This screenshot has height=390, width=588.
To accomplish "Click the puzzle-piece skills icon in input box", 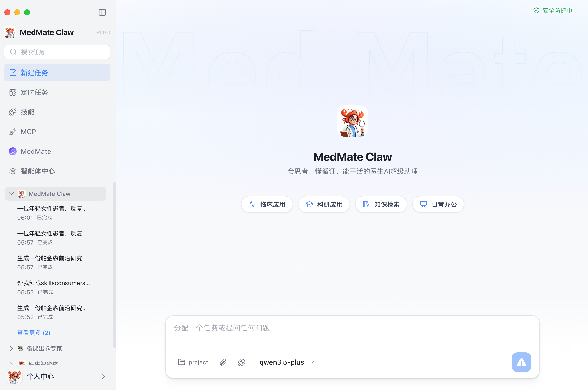I will click(x=242, y=362).
